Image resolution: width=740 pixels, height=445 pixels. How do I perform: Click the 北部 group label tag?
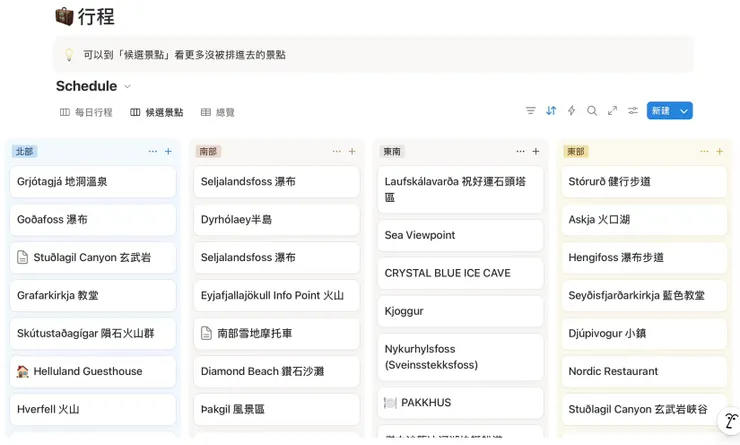click(x=25, y=151)
